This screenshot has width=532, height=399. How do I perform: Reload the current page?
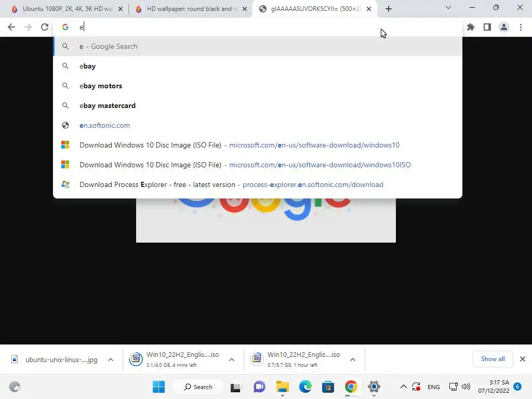(x=45, y=27)
